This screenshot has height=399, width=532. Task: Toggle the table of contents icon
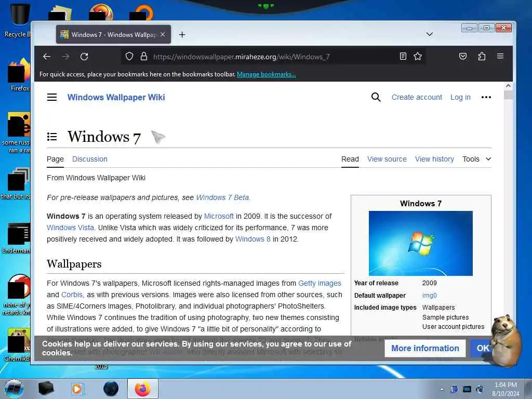click(x=52, y=137)
